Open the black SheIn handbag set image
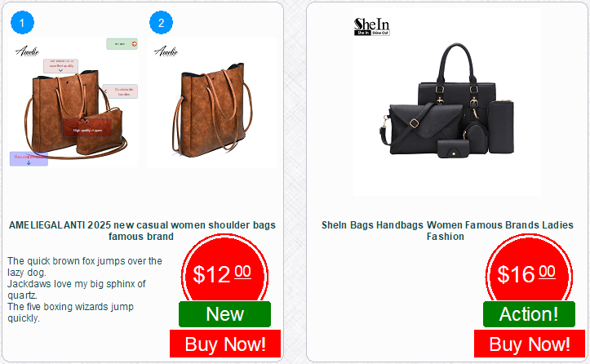The image size is (590, 364). 447,102
